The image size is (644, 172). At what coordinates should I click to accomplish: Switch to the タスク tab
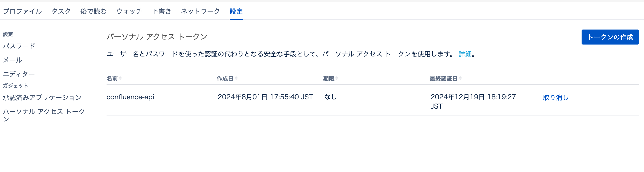tap(61, 11)
